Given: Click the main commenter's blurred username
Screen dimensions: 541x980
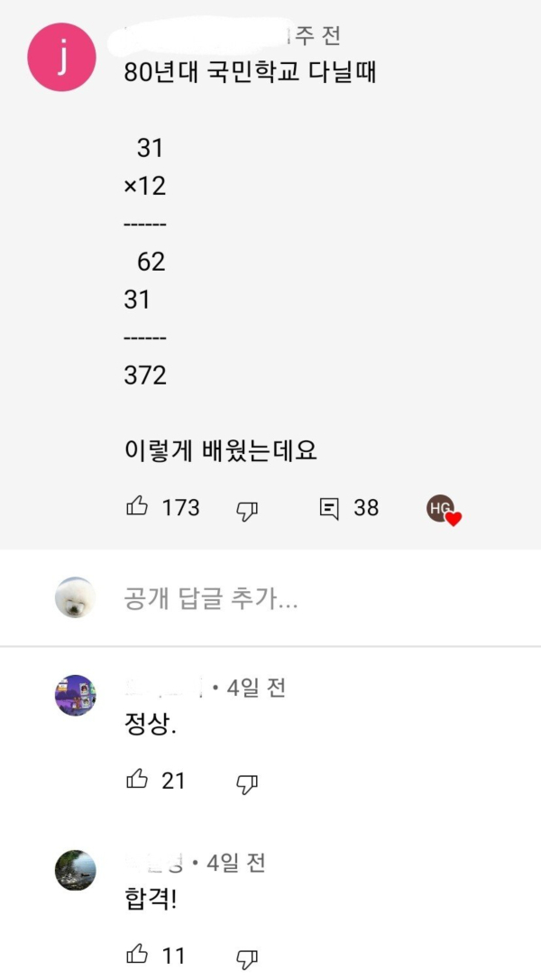Looking at the screenshot, I should click(203, 36).
